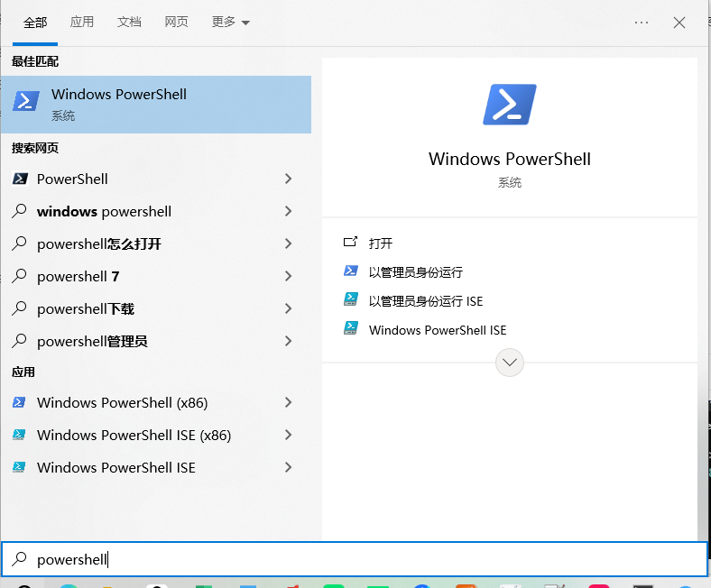
Task: Click the magnifier icon in the search box
Action: pos(19,558)
